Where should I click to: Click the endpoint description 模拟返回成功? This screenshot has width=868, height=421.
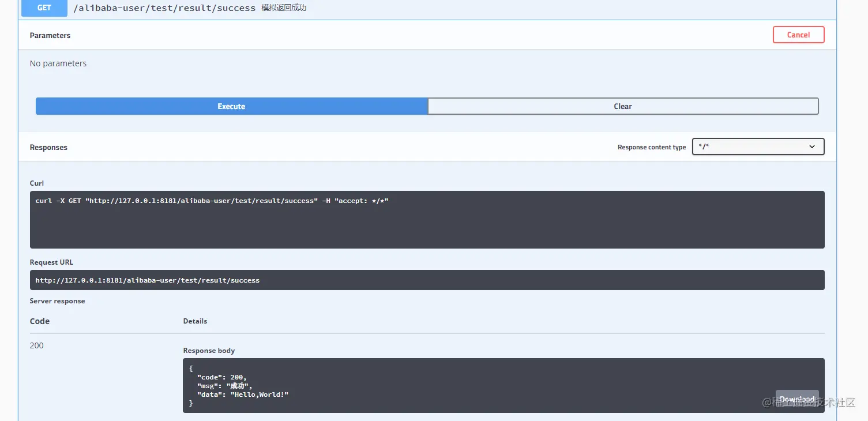284,8
